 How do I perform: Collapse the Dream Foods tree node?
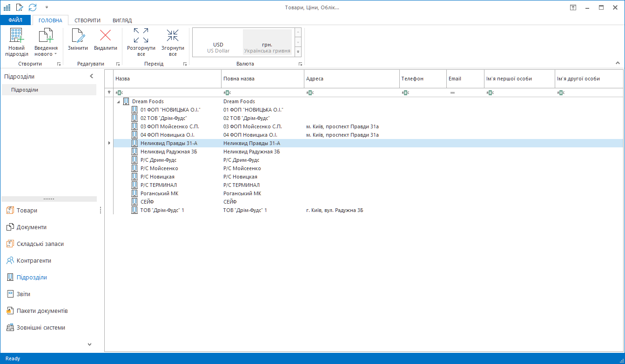118,101
